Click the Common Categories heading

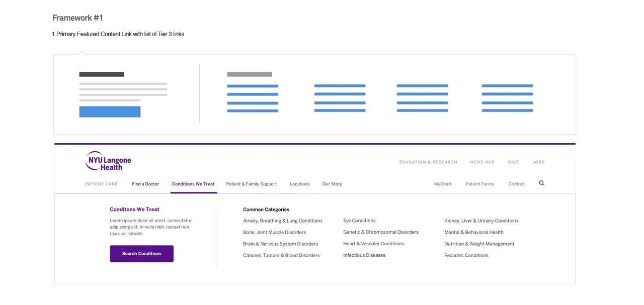(x=266, y=210)
